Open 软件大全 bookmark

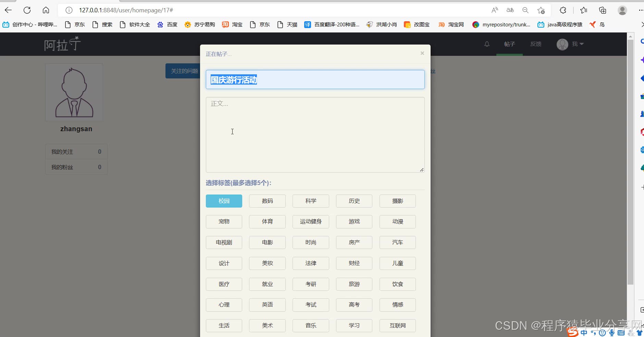coord(135,25)
